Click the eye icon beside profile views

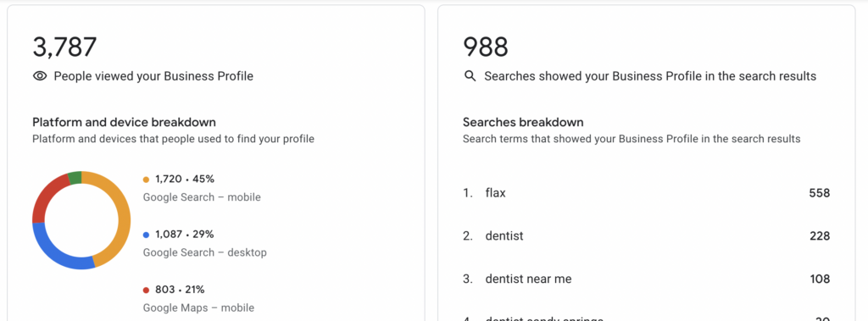point(40,76)
